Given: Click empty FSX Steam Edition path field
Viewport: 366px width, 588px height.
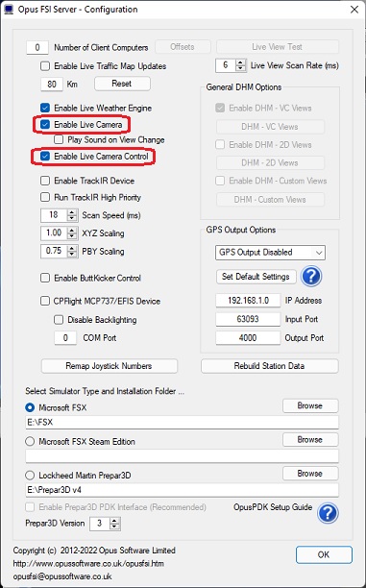Looking at the screenshot, I should click(x=182, y=456).
